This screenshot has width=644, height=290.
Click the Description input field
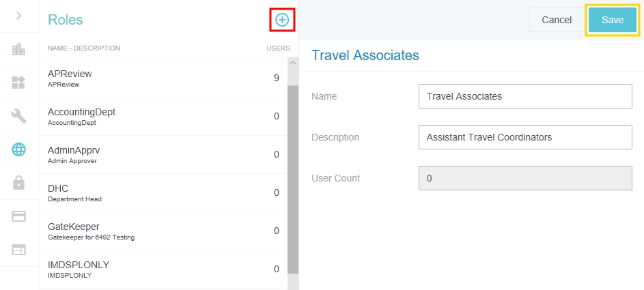click(x=525, y=137)
